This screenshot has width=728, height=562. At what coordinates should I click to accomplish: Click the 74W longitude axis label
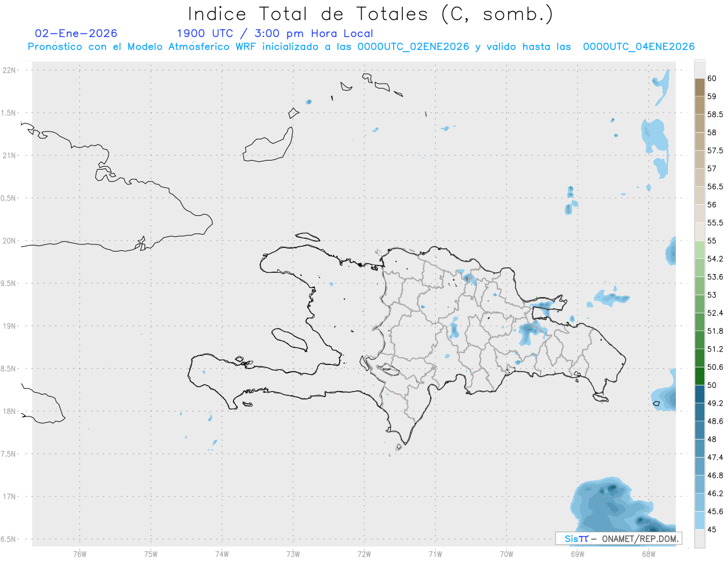click(221, 554)
